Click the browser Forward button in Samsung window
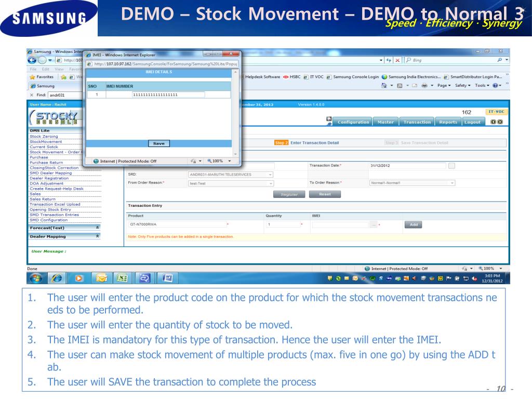Screen dimensions: 532x399 click(42, 60)
